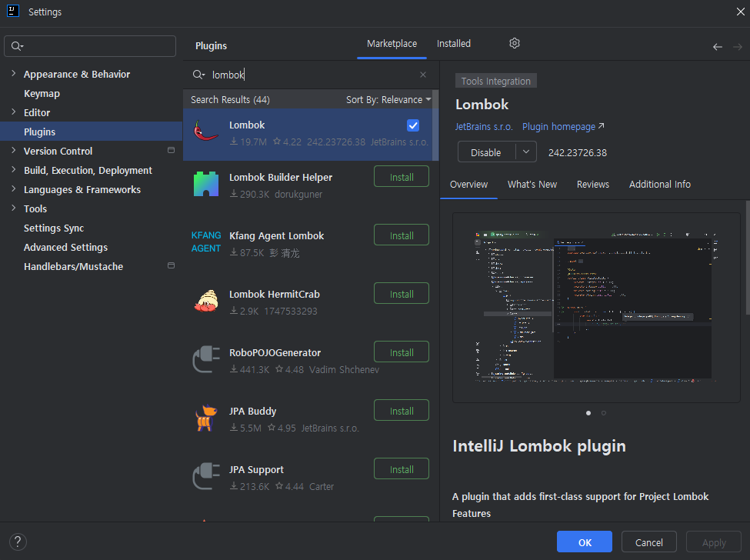Open search options magnifier in plugin search
Screen dimensions: 750x560
199,75
